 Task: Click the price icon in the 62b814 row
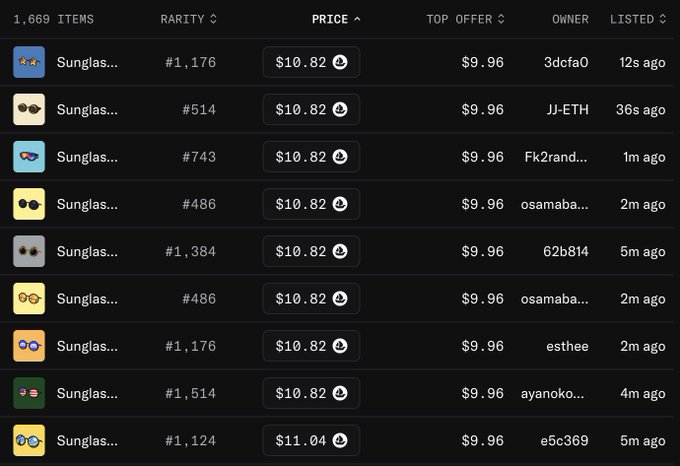click(341, 252)
